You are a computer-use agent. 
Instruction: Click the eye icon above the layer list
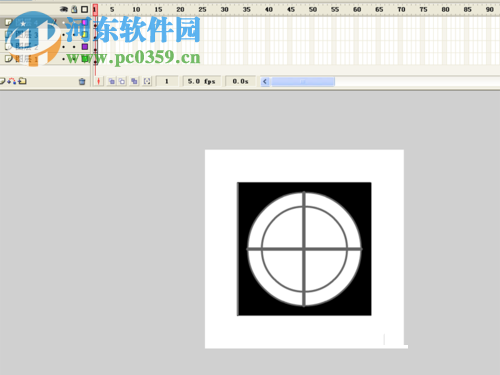[x=64, y=9]
